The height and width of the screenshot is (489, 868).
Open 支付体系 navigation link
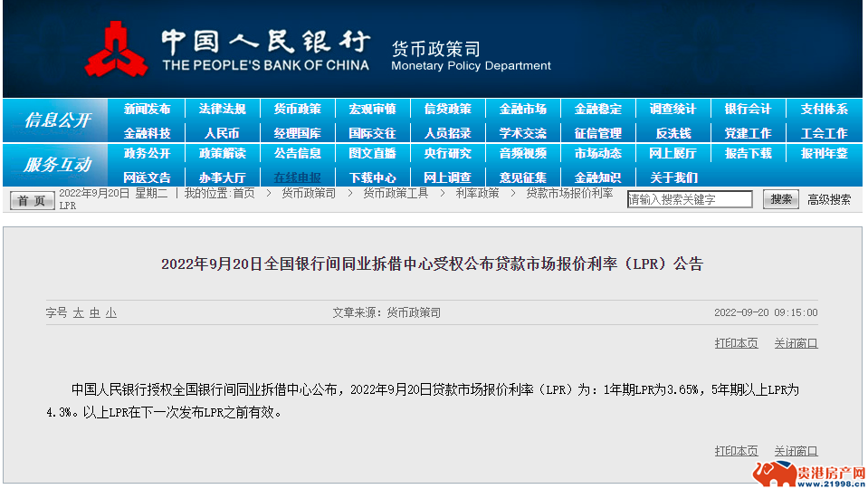click(824, 110)
